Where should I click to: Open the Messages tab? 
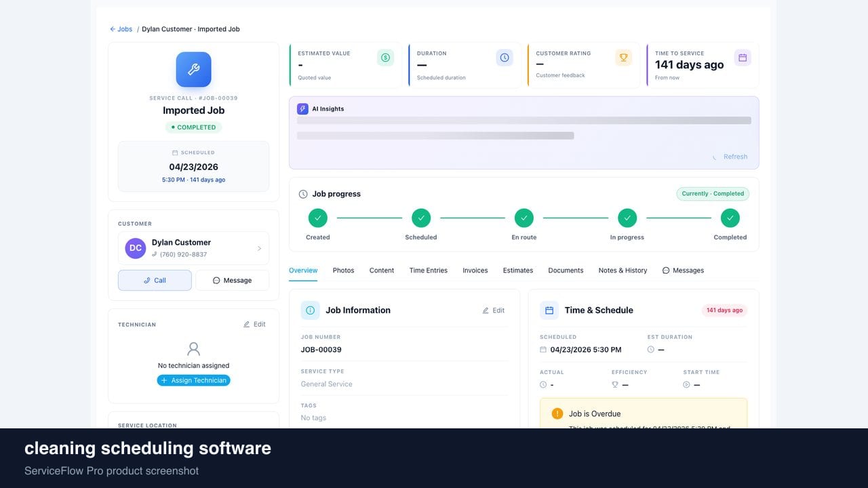coord(683,270)
